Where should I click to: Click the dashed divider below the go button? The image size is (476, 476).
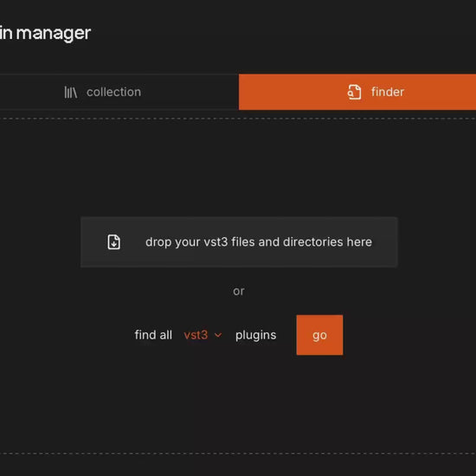click(x=238, y=453)
